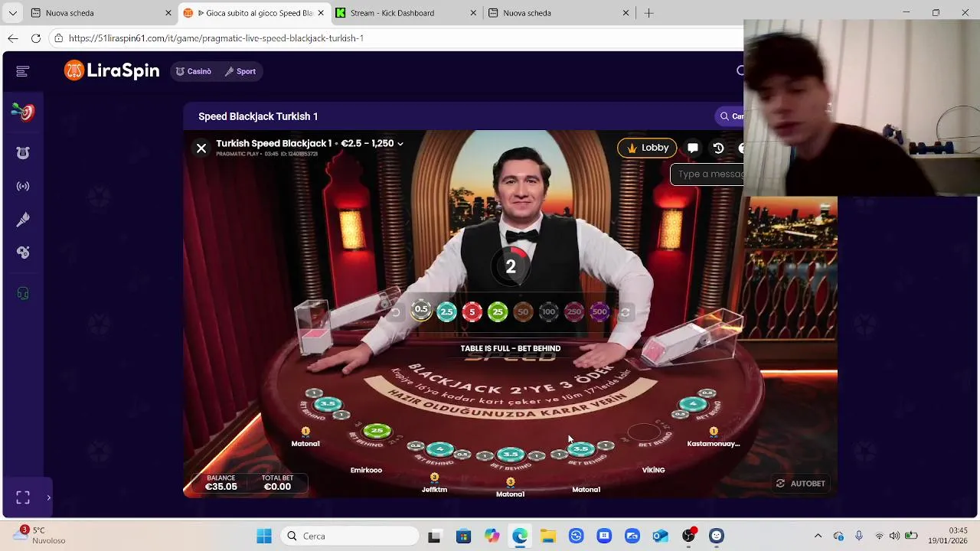Select the 250 chip
The height and width of the screenshot is (551, 980).
click(x=574, y=311)
